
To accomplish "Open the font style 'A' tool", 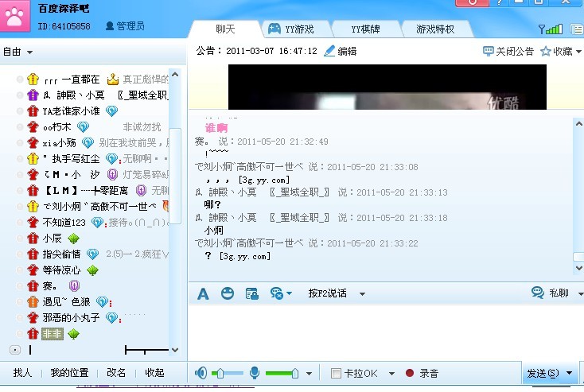I will click(x=203, y=293).
